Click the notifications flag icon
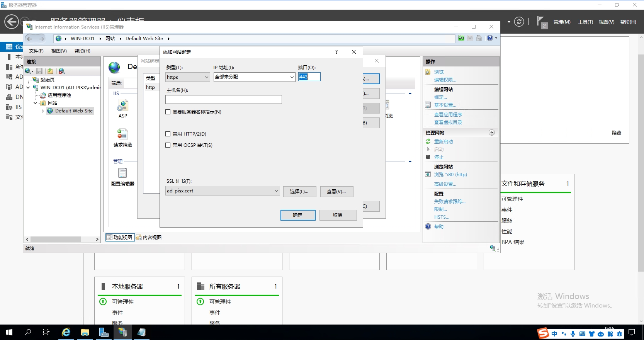 (541, 22)
